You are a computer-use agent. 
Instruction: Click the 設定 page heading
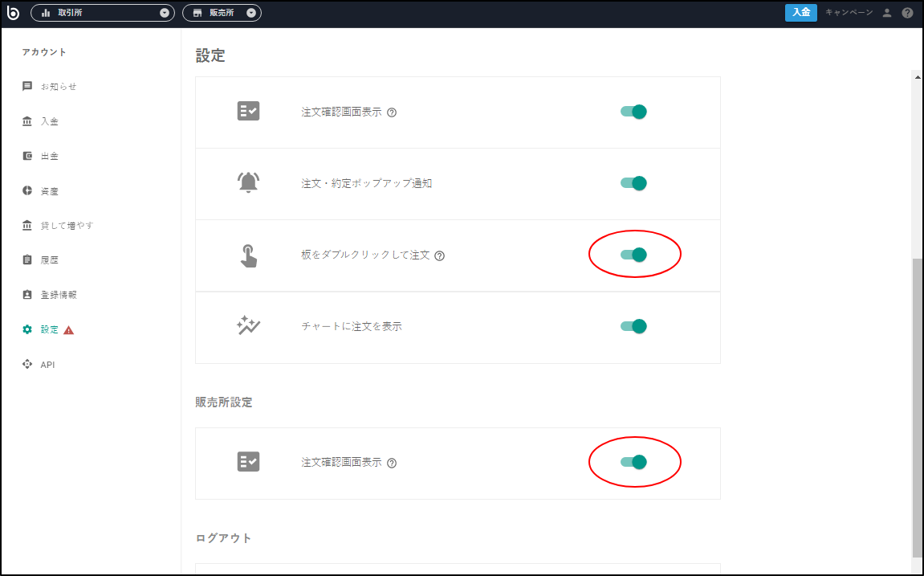point(210,56)
